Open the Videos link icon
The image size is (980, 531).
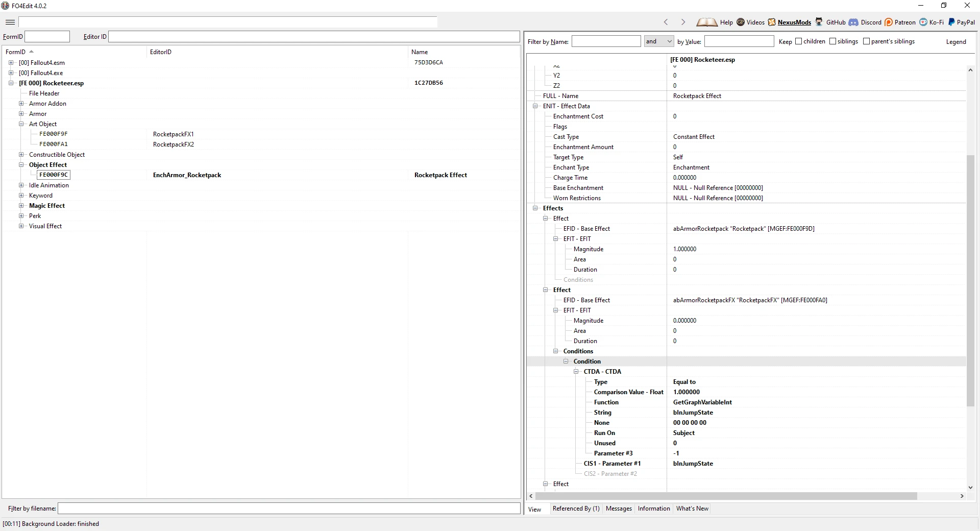(741, 22)
